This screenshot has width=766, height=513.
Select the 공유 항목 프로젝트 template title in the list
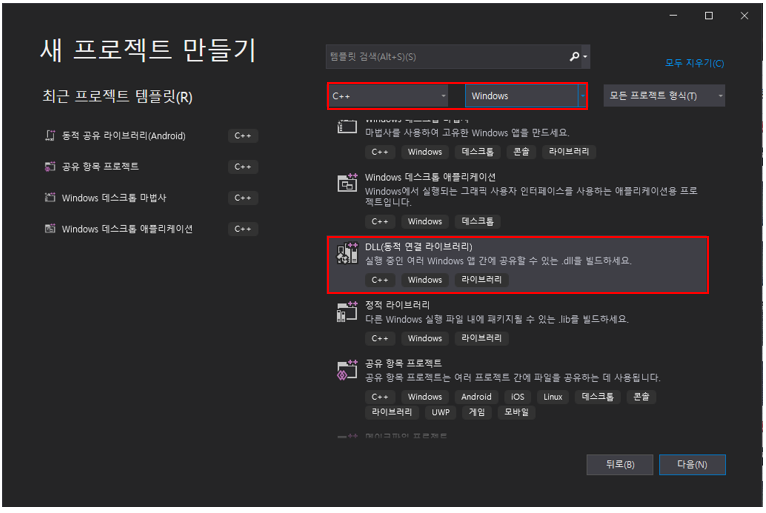[x=403, y=363]
